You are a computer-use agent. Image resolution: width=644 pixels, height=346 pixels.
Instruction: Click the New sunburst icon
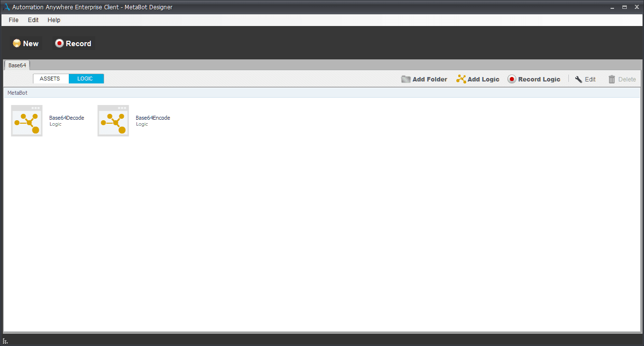(17, 43)
